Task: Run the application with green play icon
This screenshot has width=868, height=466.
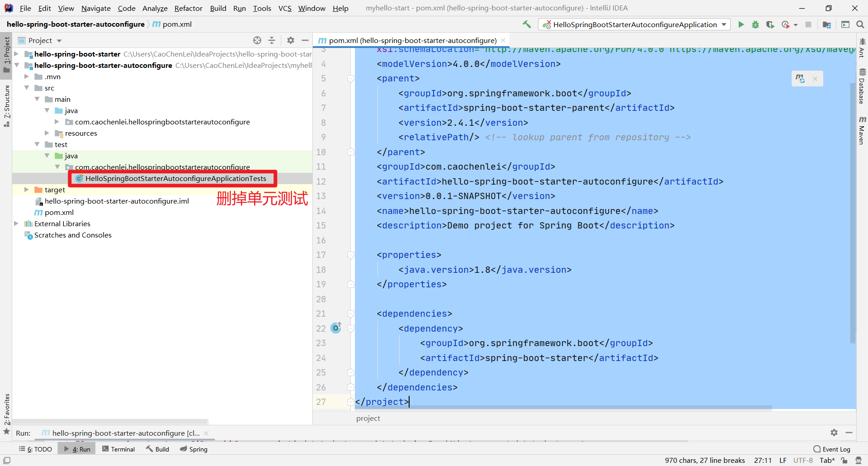Action: click(741, 24)
